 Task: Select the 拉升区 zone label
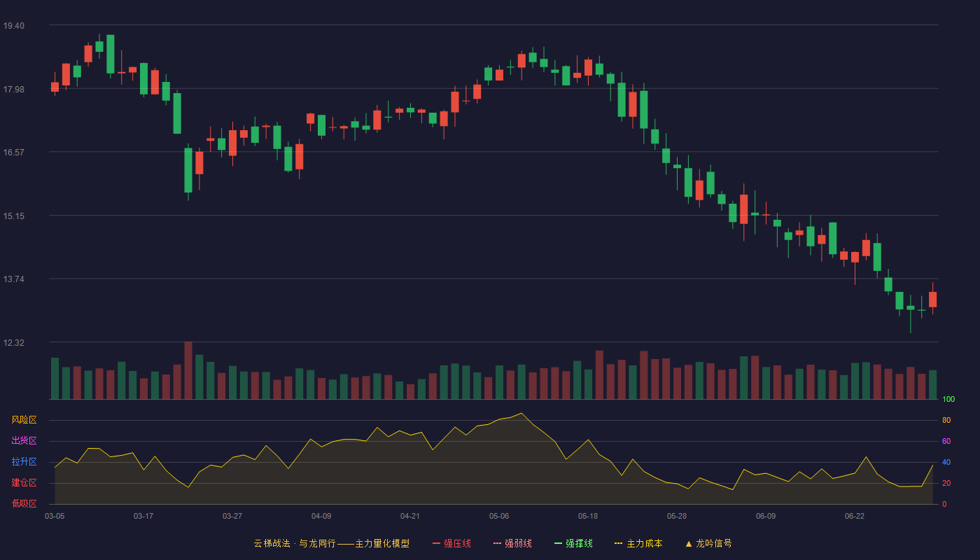24,462
